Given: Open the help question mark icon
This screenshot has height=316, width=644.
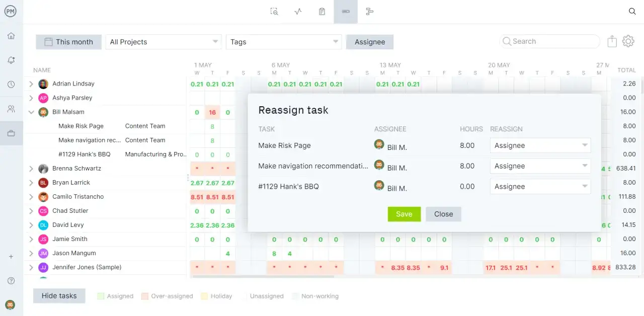Looking at the screenshot, I should (x=11, y=281).
